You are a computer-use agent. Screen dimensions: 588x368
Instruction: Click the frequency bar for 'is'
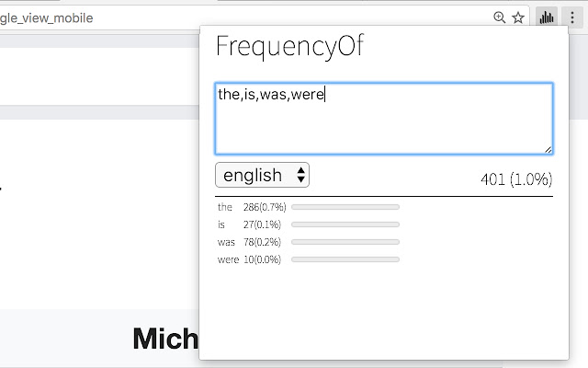point(345,224)
